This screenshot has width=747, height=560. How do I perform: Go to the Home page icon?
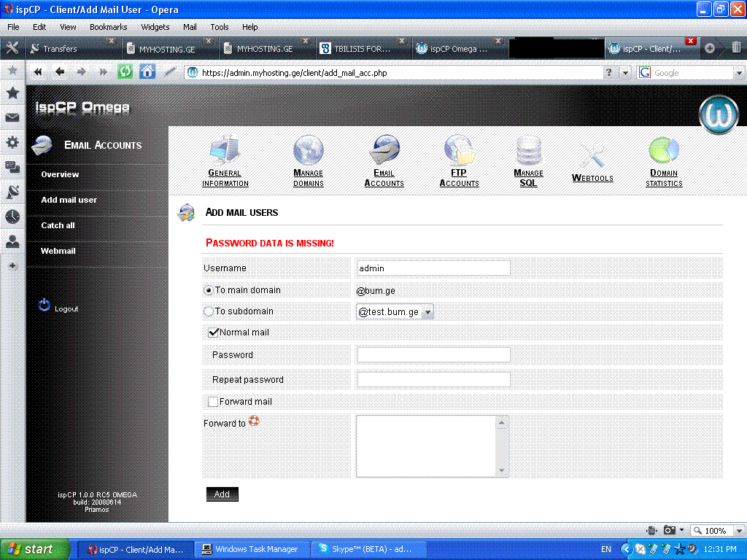[x=147, y=72]
